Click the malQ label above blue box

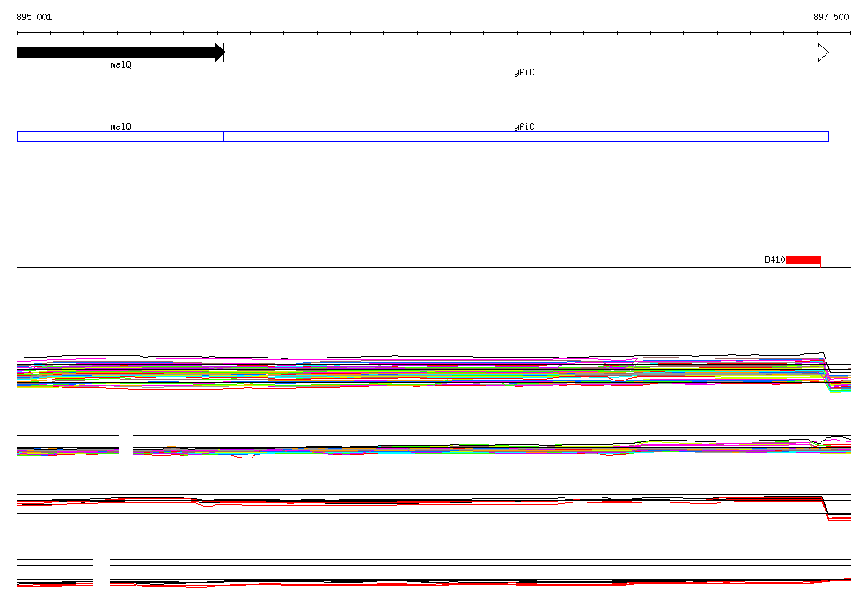click(120, 127)
